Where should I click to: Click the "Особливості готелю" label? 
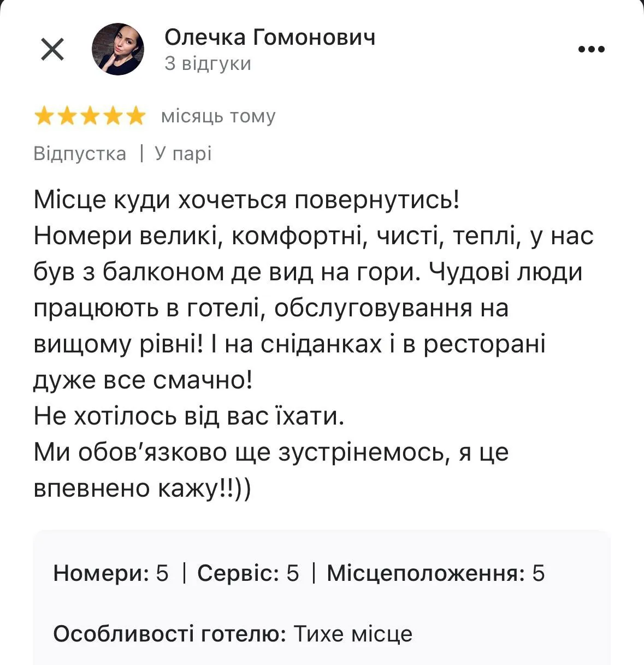[x=169, y=634]
